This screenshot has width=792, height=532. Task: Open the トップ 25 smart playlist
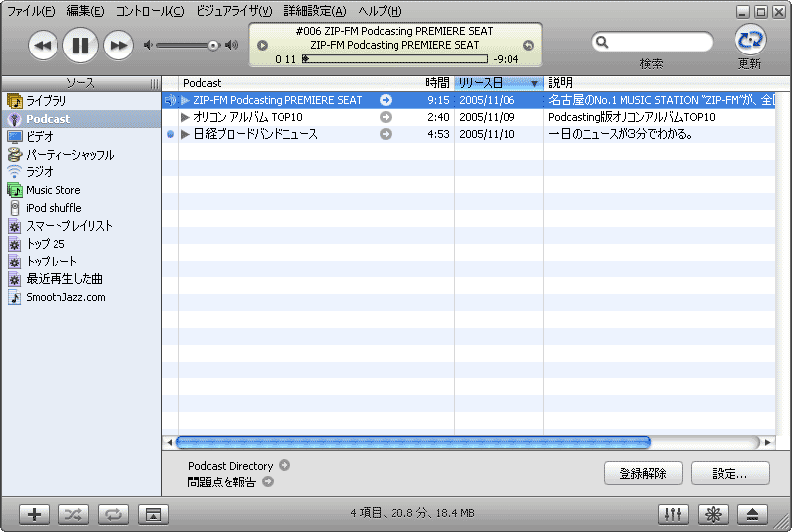pyautogui.click(x=81, y=244)
